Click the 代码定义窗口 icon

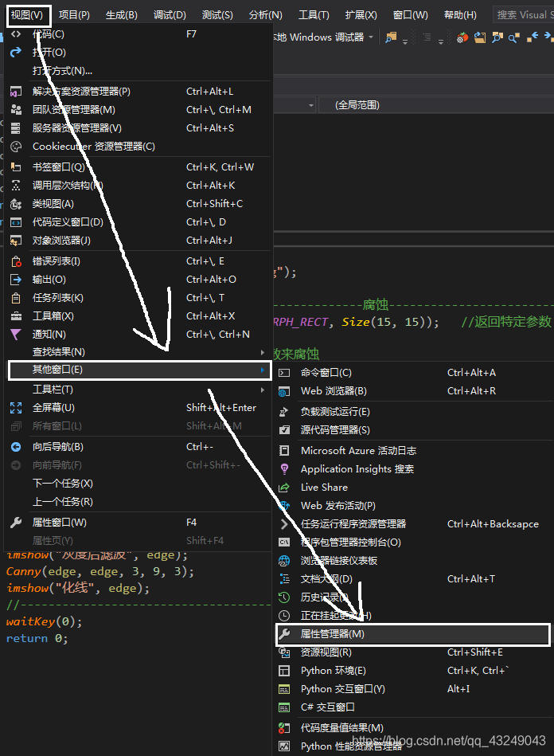coord(16,221)
